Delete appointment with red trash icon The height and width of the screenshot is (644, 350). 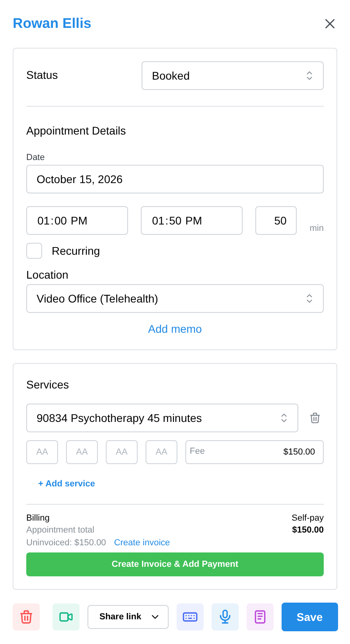click(x=26, y=617)
